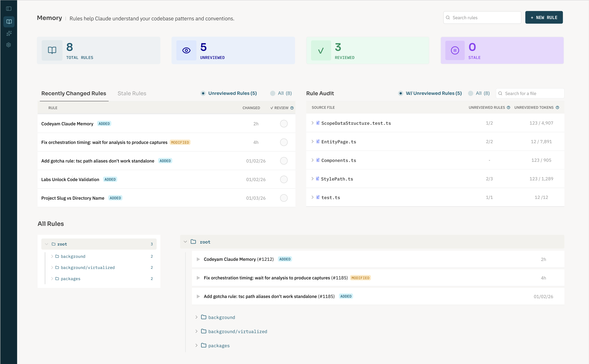Click the eye icon on Unreviewed card
This screenshot has height=364, width=589.
[x=186, y=51]
